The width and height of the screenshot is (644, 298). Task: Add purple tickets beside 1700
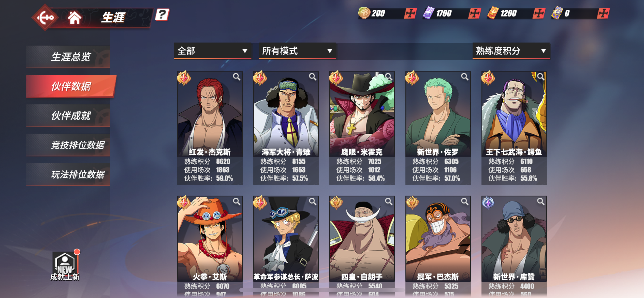475,13
